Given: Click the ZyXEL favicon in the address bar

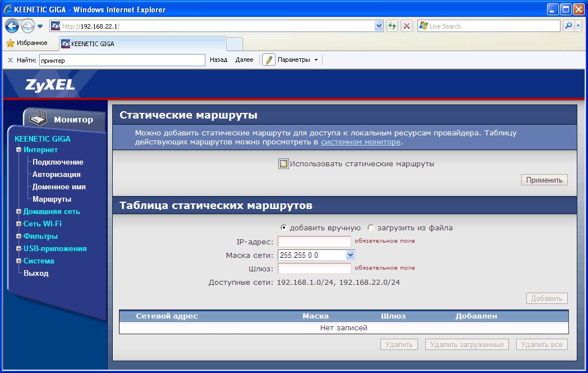Looking at the screenshot, I should click(56, 26).
